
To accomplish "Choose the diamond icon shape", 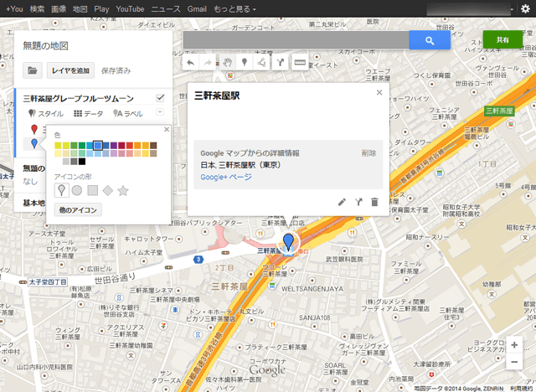I will click(108, 190).
